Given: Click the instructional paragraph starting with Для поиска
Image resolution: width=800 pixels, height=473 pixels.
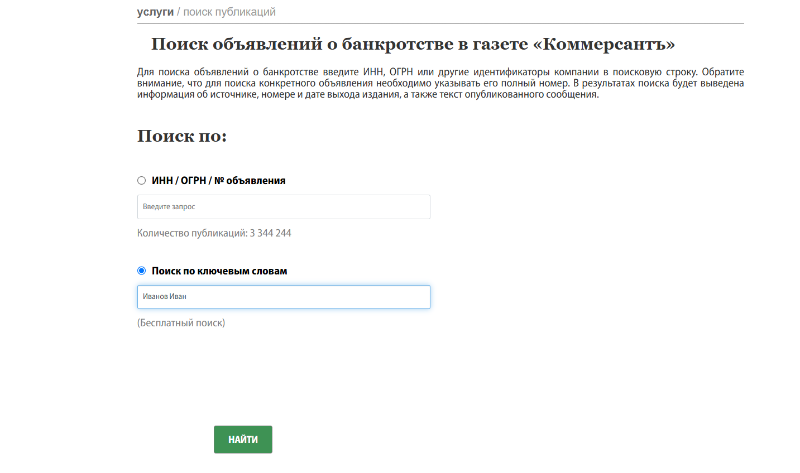Looking at the screenshot, I should [x=440, y=83].
